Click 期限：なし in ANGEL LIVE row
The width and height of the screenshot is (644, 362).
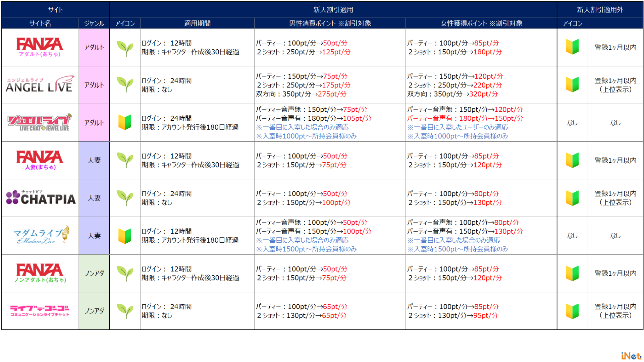click(157, 89)
